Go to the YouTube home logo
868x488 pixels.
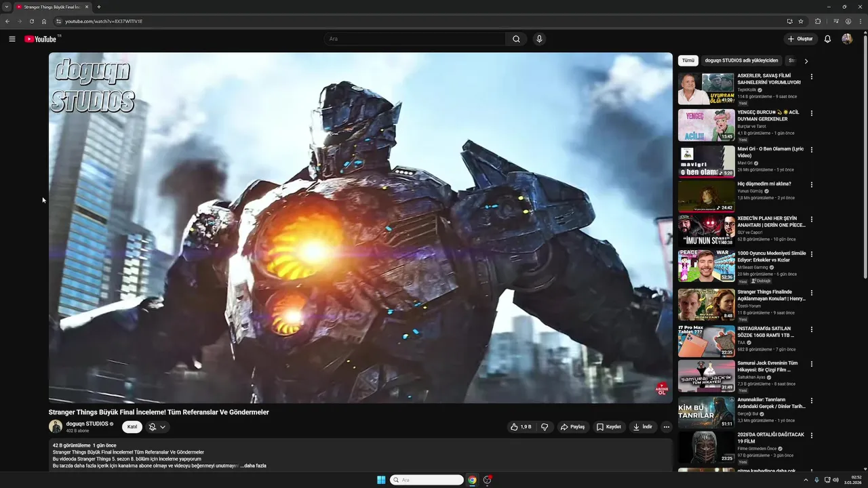tap(41, 39)
